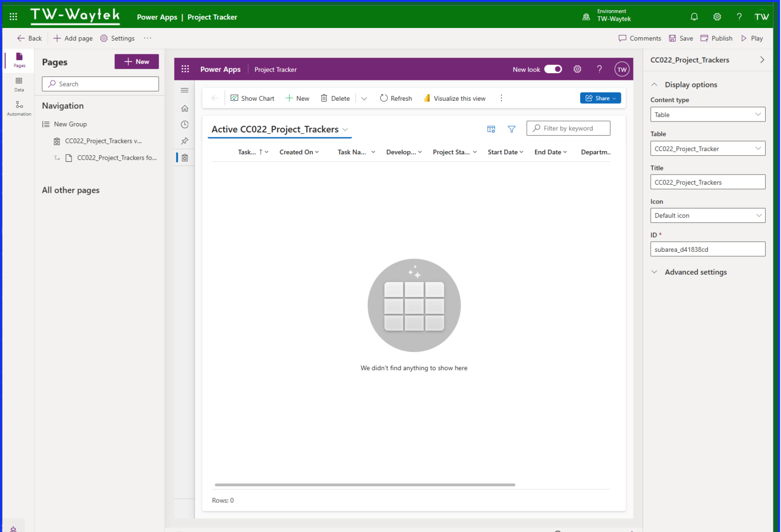
Task: Open the edit columns icon near keyword filter
Action: click(x=491, y=129)
